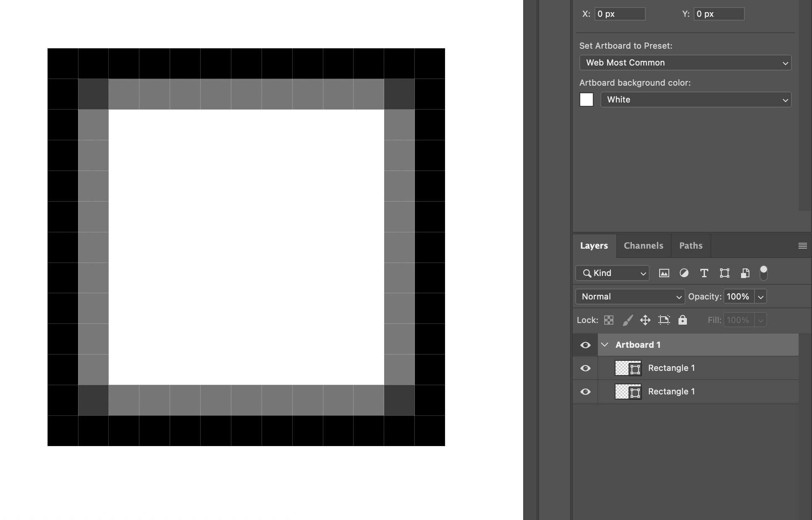
Task: Click the white artboard background color swatch
Action: 586,100
